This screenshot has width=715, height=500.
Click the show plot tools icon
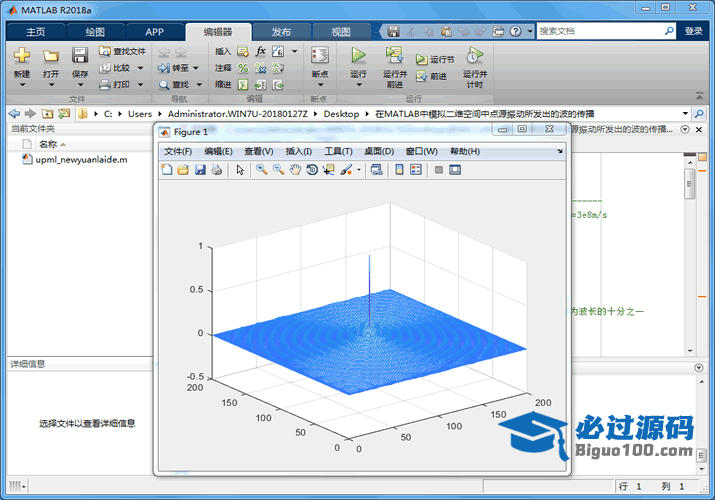455,170
